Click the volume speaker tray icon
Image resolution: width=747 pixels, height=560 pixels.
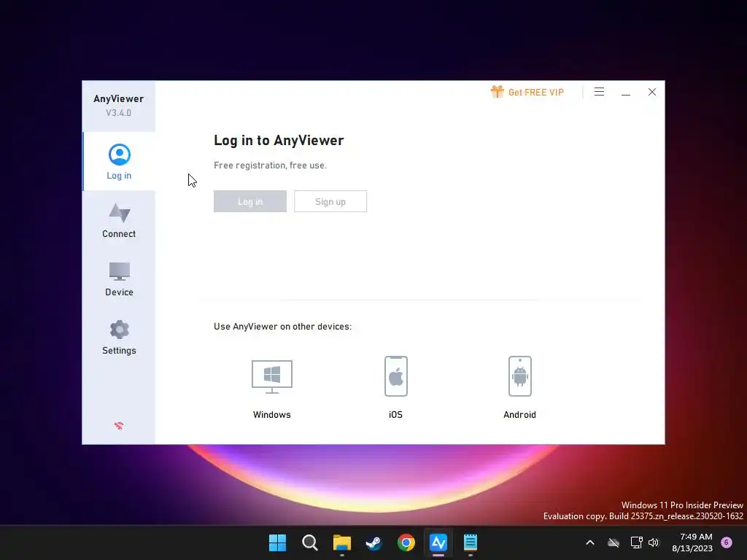click(x=654, y=542)
